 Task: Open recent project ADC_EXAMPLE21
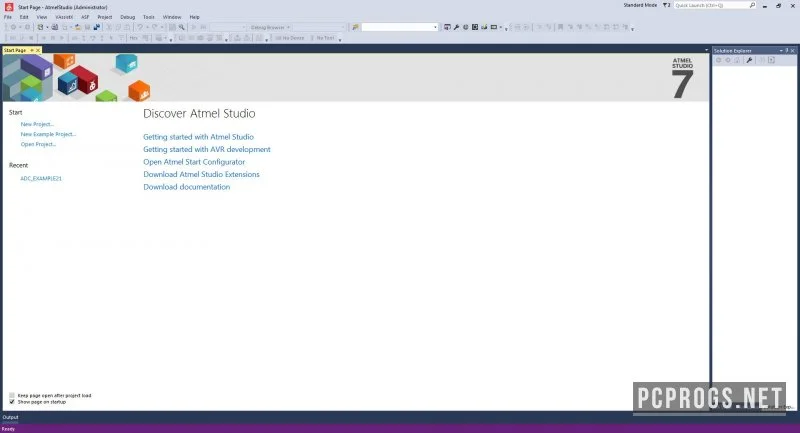pyautogui.click(x=41, y=179)
